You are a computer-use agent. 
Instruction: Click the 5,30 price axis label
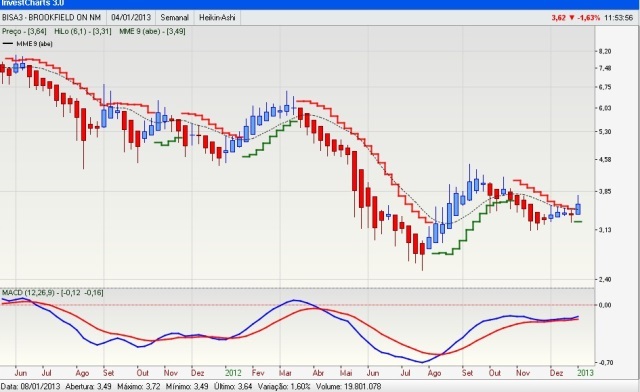click(605, 132)
